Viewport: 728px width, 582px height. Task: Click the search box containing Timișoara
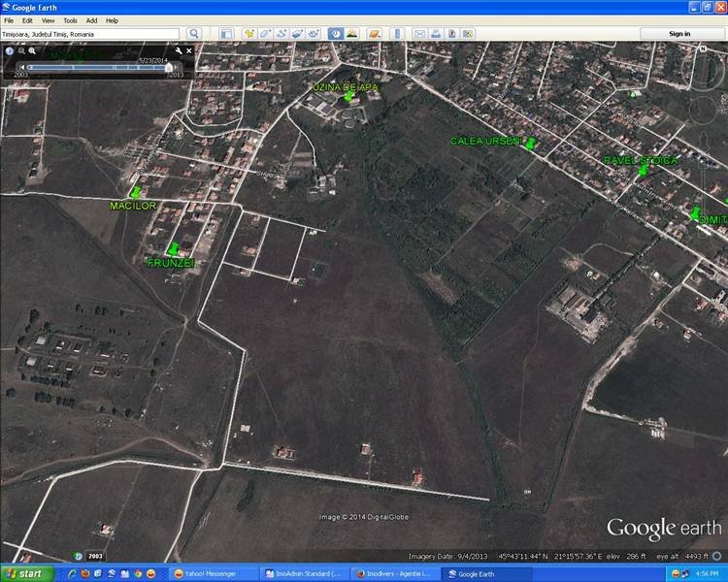[89, 34]
